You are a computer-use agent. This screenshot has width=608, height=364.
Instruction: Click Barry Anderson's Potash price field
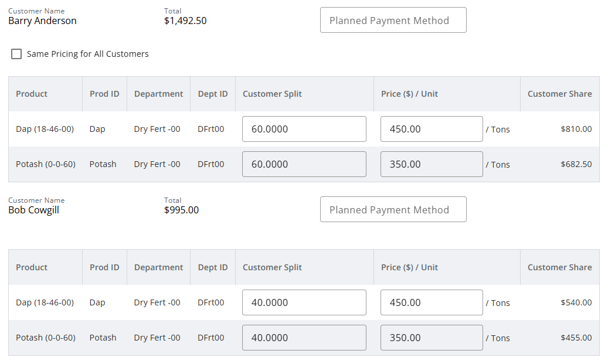(x=431, y=164)
